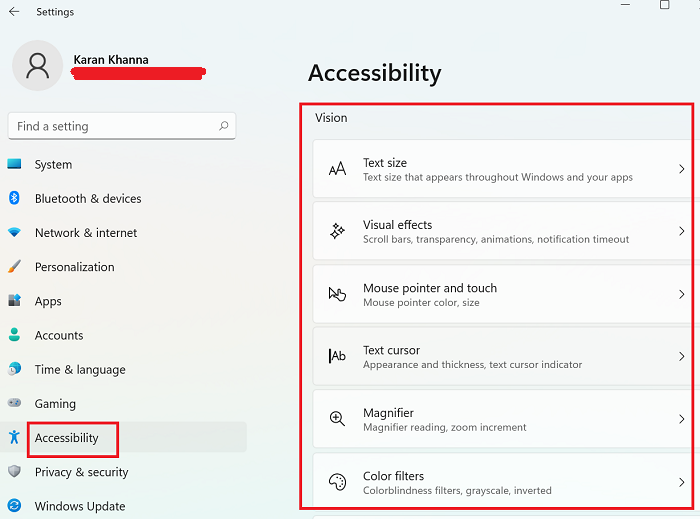Click the user profile avatar icon
This screenshot has width=700, height=519.
[x=38, y=66]
